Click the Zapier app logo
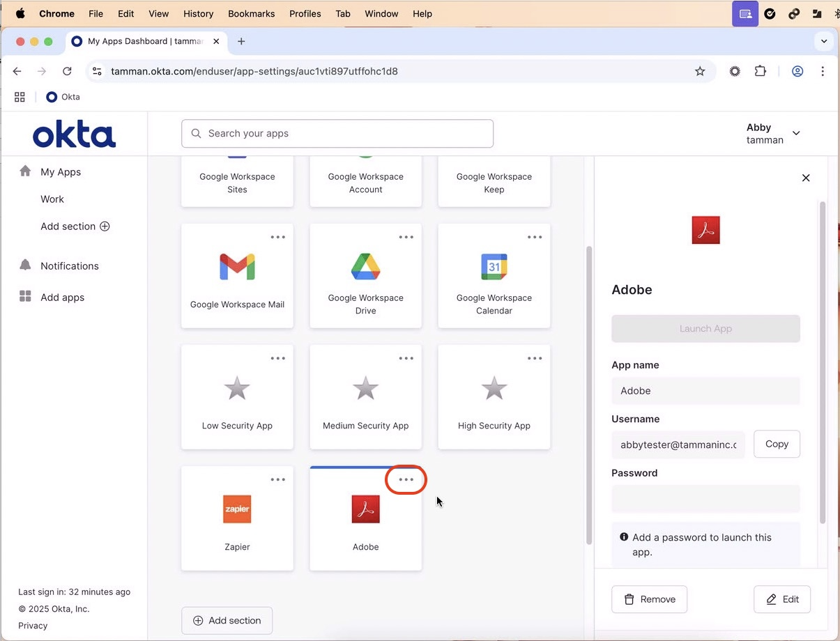This screenshot has height=641, width=840. [x=237, y=509]
